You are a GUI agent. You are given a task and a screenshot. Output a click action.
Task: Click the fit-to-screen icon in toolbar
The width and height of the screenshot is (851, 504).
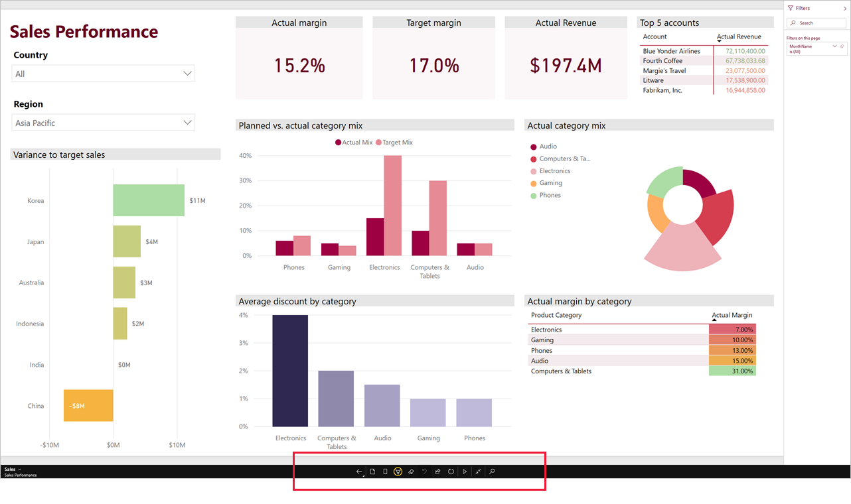pyautogui.click(x=479, y=472)
